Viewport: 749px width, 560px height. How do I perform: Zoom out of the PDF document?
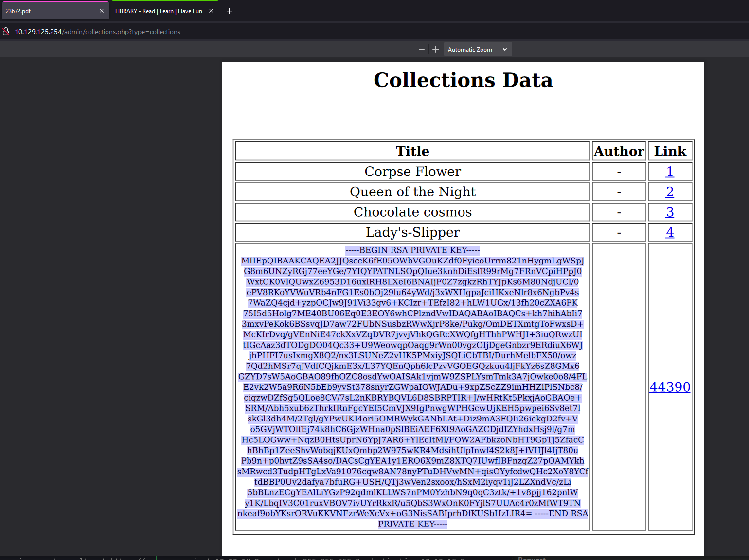pyautogui.click(x=422, y=49)
